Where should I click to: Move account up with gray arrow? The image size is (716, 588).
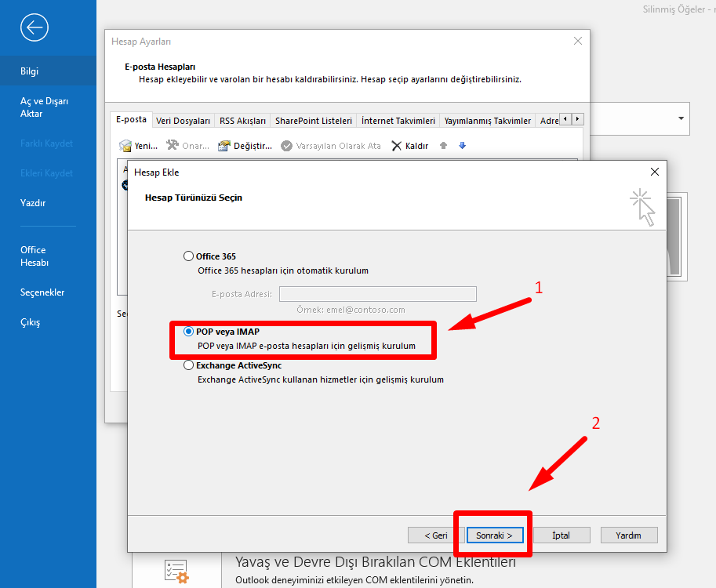coord(443,146)
